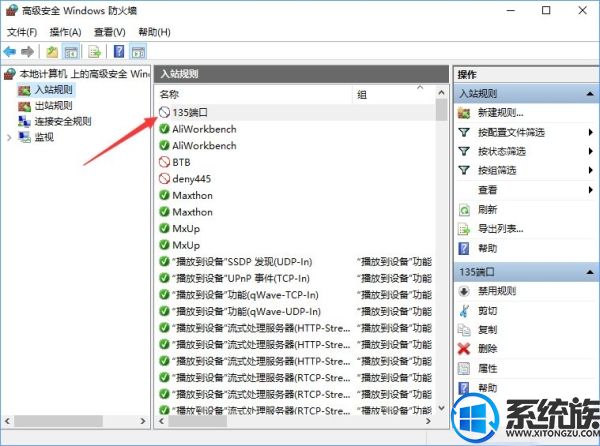Click 导出列表... in the actions pane
This screenshot has width=600, height=446.
click(501, 229)
